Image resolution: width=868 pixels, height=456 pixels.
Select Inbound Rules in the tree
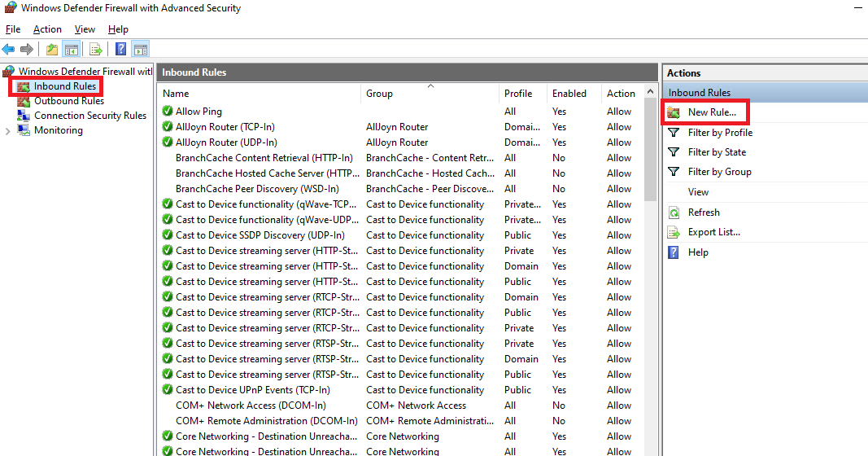tap(65, 86)
